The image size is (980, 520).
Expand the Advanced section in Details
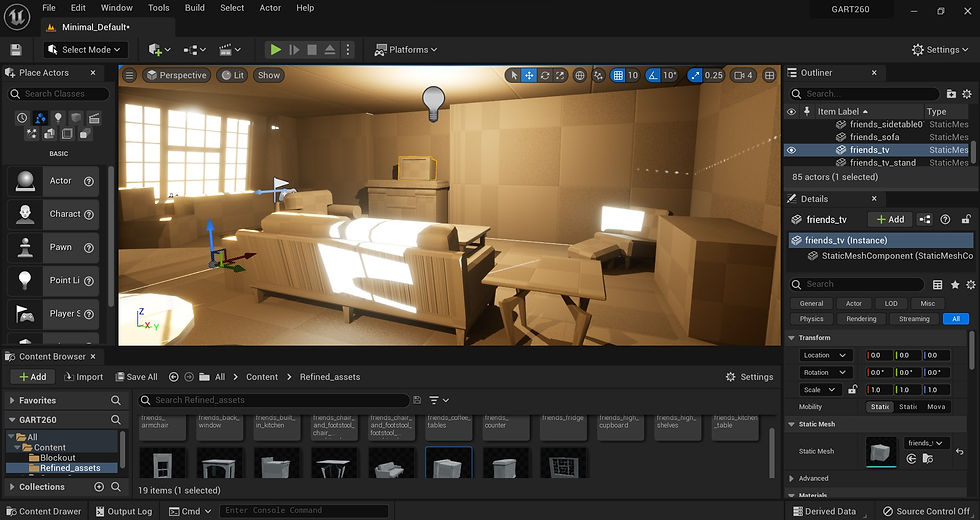tap(812, 478)
